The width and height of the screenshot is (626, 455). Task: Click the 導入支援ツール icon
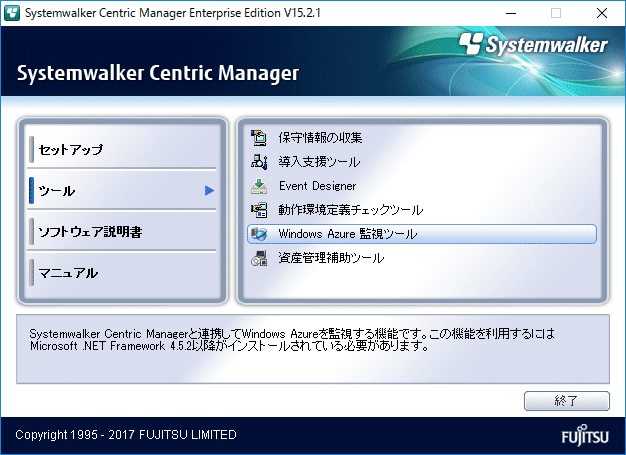(x=259, y=162)
